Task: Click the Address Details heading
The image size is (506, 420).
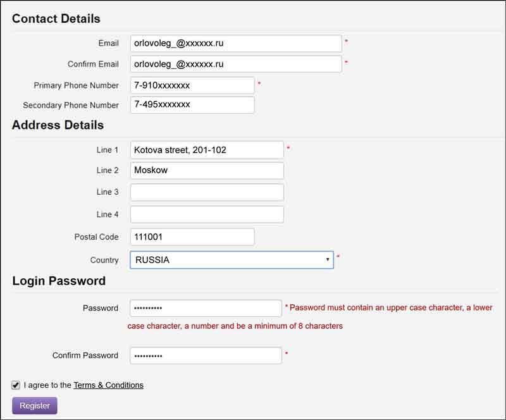Action: click(58, 125)
